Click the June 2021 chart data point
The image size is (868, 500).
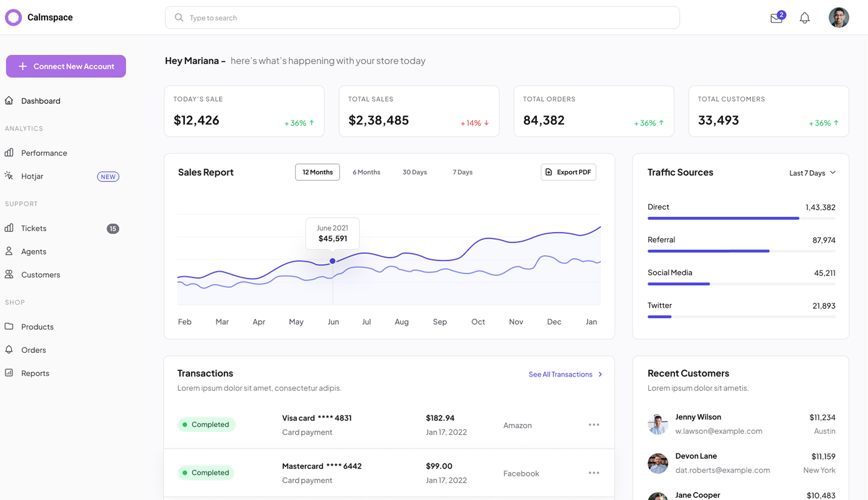[332, 261]
